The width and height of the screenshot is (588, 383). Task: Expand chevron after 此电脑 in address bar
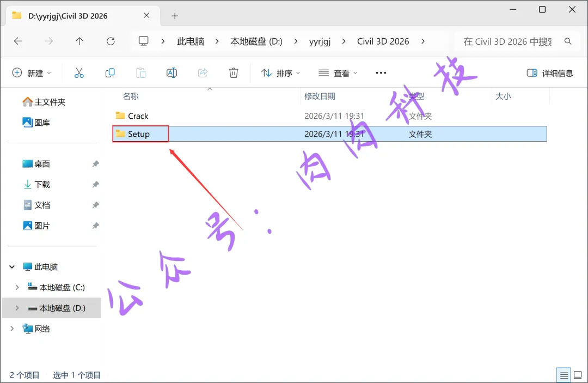click(217, 41)
